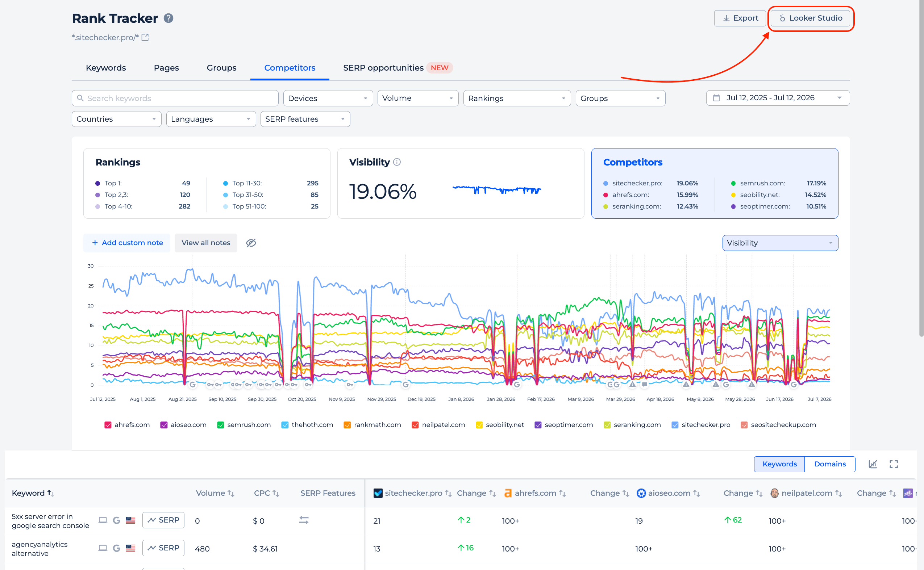This screenshot has width=924, height=570.
Task: Click ahrefs.com favicon in table header
Action: (x=508, y=493)
